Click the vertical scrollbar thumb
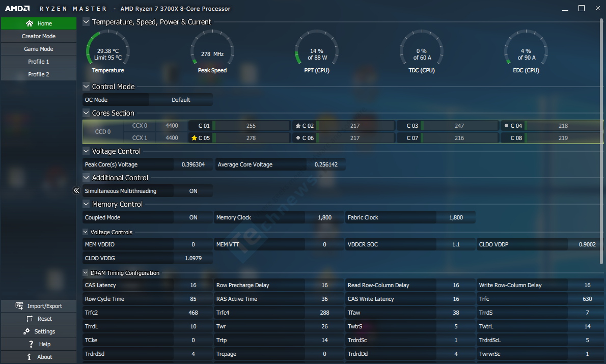The width and height of the screenshot is (606, 364). pos(601,141)
